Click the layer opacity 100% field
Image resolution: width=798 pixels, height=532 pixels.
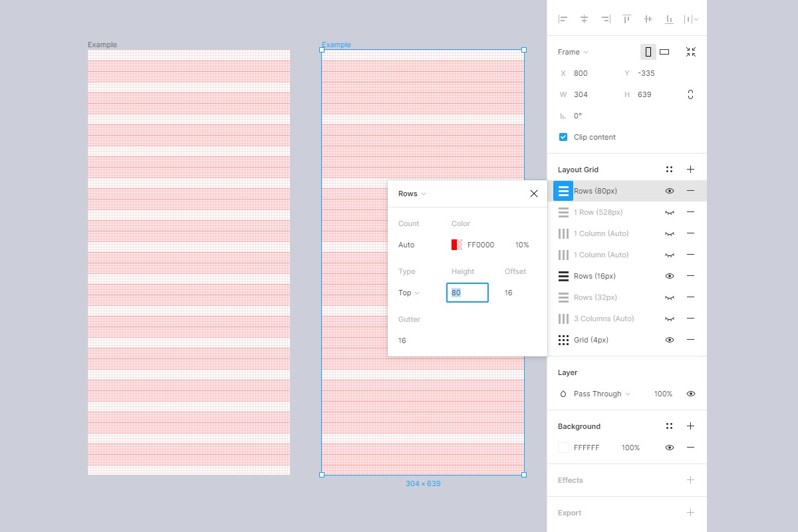click(x=663, y=394)
